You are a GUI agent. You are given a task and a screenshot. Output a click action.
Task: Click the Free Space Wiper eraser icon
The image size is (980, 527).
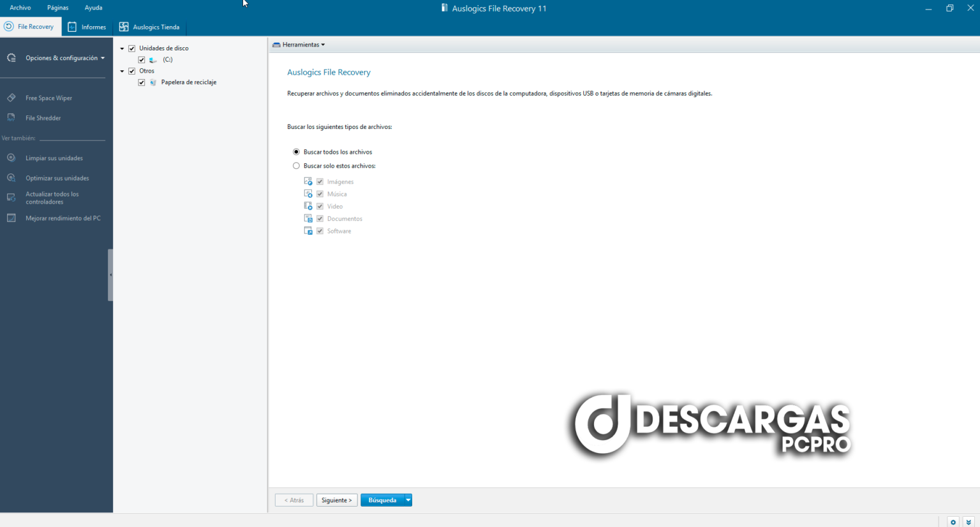click(x=11, y=98)
